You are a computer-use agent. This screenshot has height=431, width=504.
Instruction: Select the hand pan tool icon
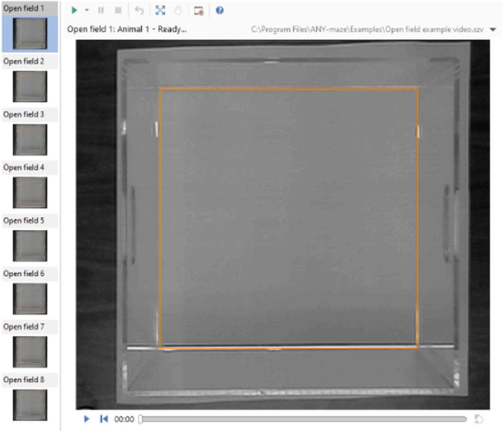[x=178, y=10]
